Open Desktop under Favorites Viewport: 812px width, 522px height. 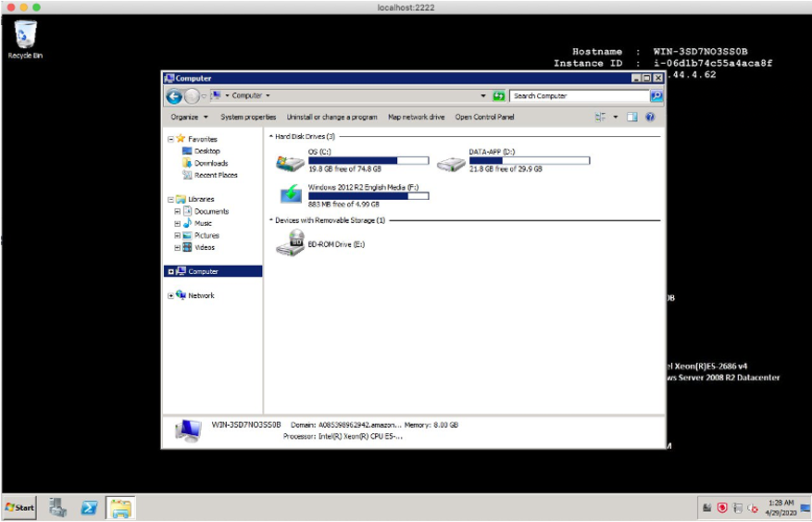point(207,151)
